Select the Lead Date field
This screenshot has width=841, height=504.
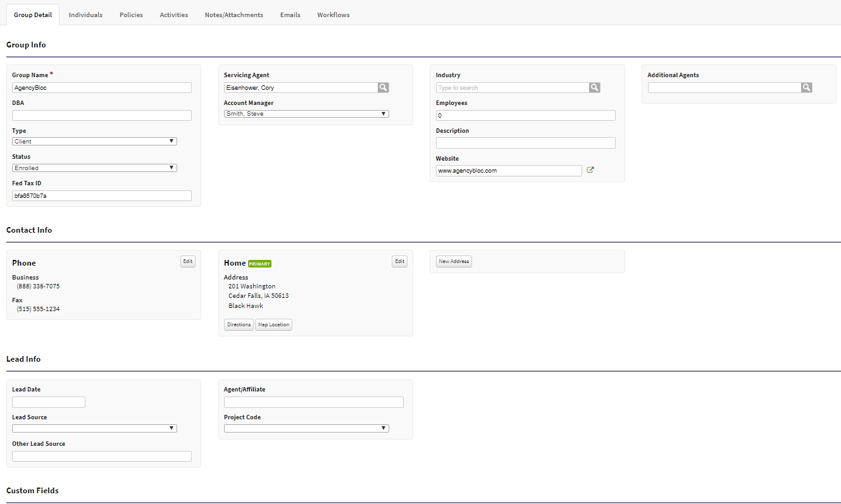pos(48,402)
